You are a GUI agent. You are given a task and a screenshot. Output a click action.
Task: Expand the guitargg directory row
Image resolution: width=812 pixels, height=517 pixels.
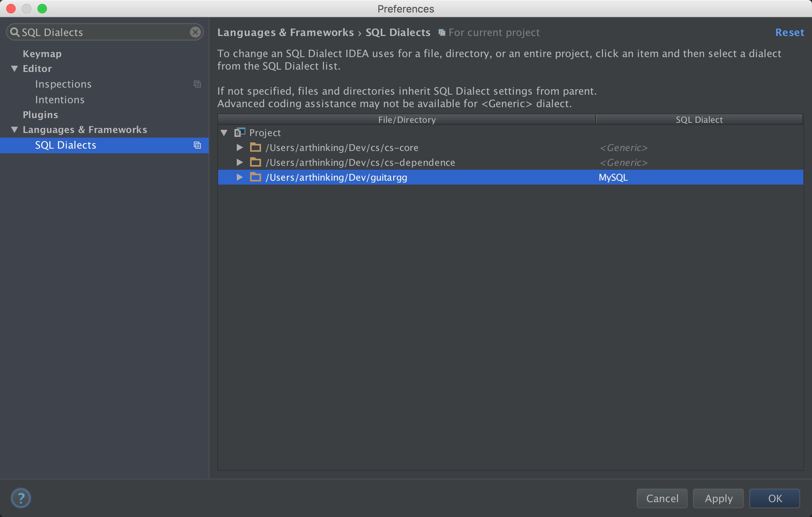pyautogui.click(x=240, y=177)
